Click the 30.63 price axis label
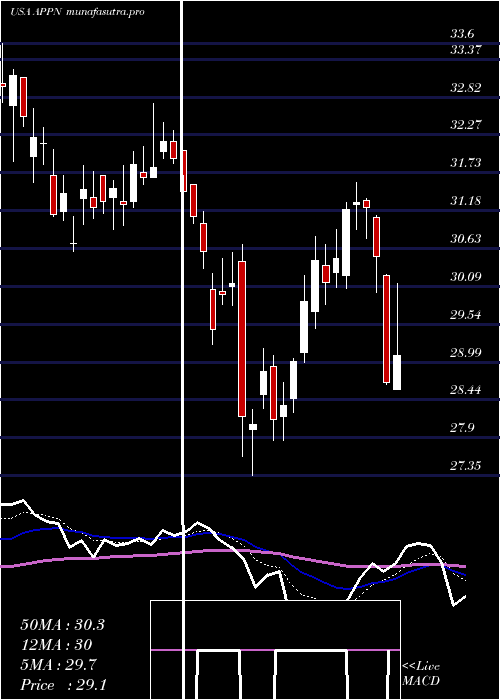This screenshot has height=700, width=500. (x=466, y=239)
